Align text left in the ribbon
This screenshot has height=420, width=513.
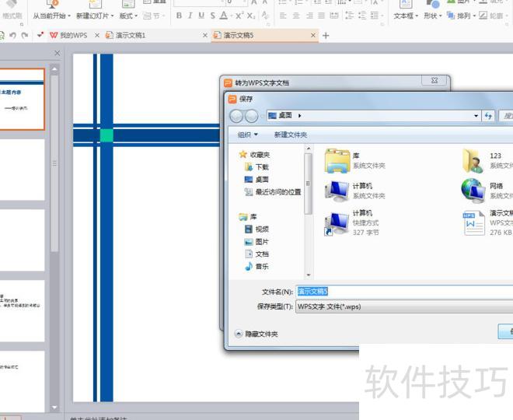tap(284, 16)
